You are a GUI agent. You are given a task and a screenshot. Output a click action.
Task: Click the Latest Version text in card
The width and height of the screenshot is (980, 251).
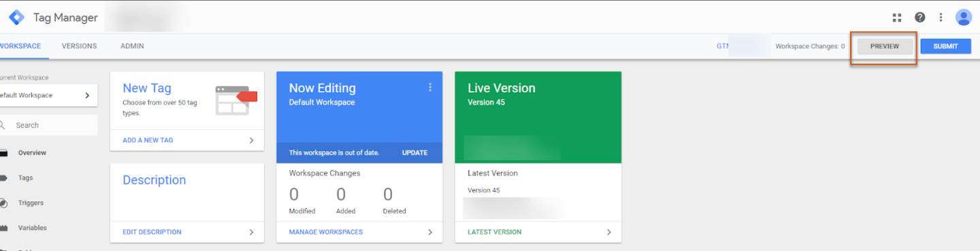[493, 173]
